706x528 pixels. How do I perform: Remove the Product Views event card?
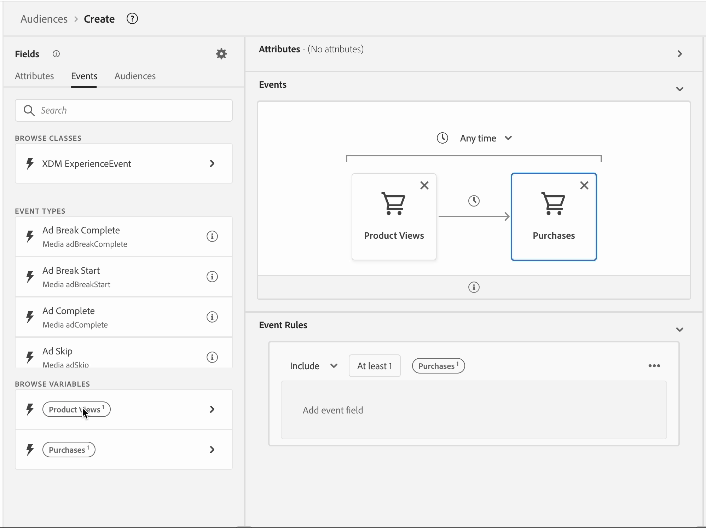point(424,185)
